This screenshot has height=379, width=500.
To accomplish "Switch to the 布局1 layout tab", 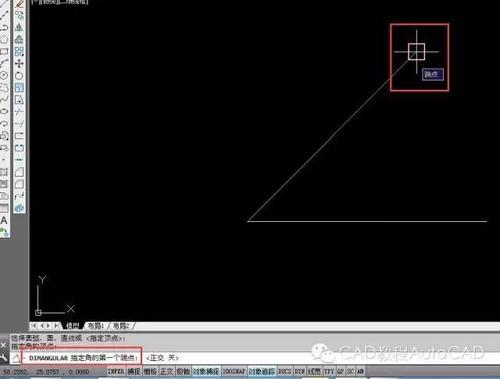I will (x=96, y=326).
